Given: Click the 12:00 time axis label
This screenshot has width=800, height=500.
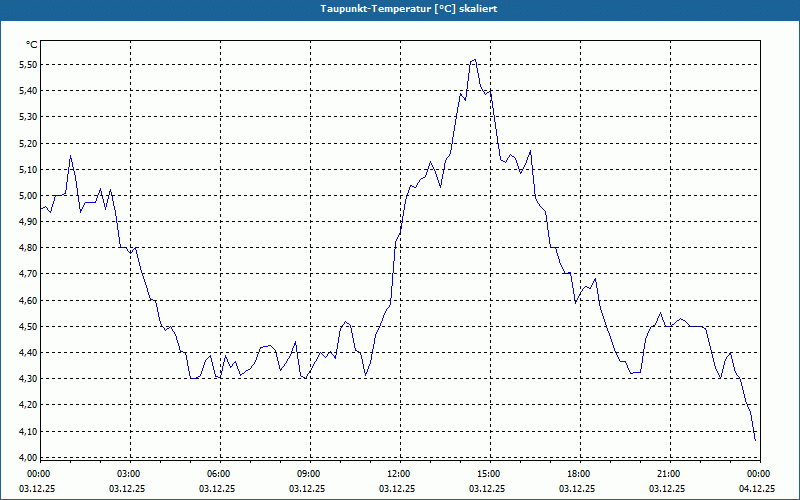Looking at the screenshot, I should pyautogui.click(x=398, y=474).
